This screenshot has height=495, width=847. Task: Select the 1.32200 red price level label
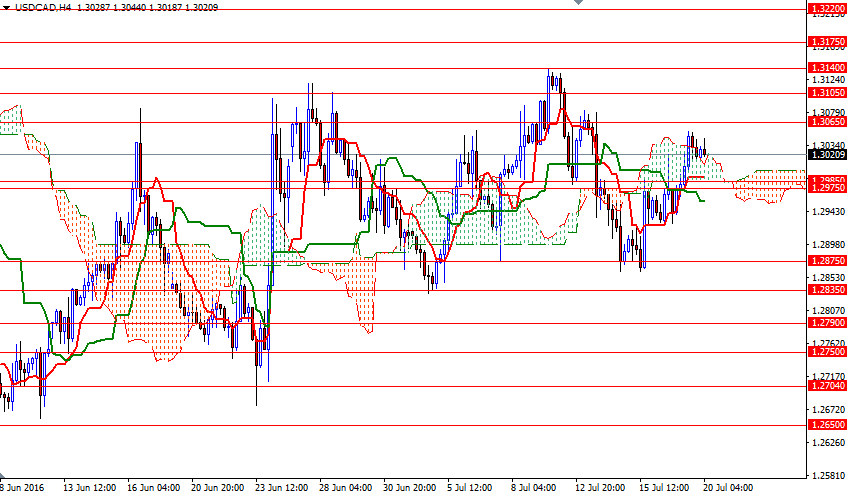point(826,9)
